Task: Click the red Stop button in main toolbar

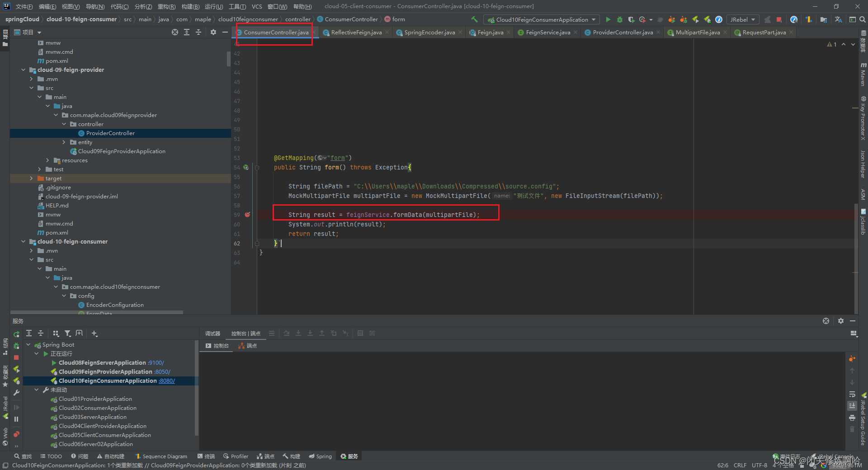Action: [x=779, y=19]
